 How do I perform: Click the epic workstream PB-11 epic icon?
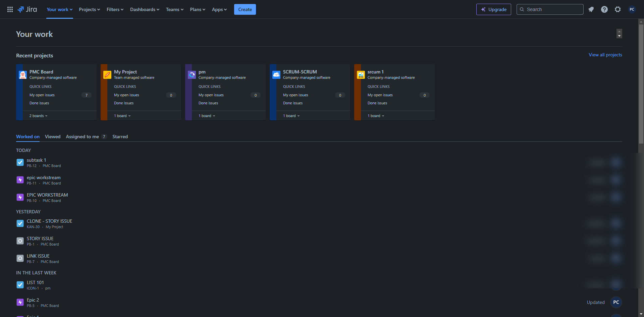pos(20,180)
